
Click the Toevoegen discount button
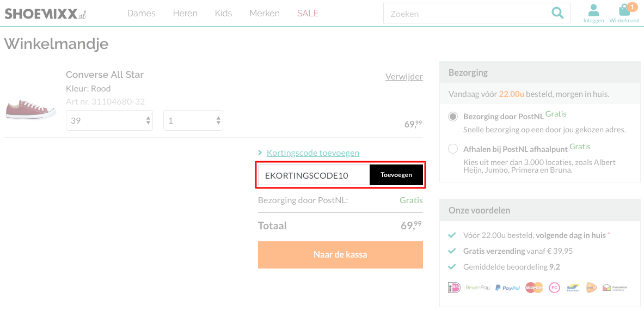tap(396, 175)
